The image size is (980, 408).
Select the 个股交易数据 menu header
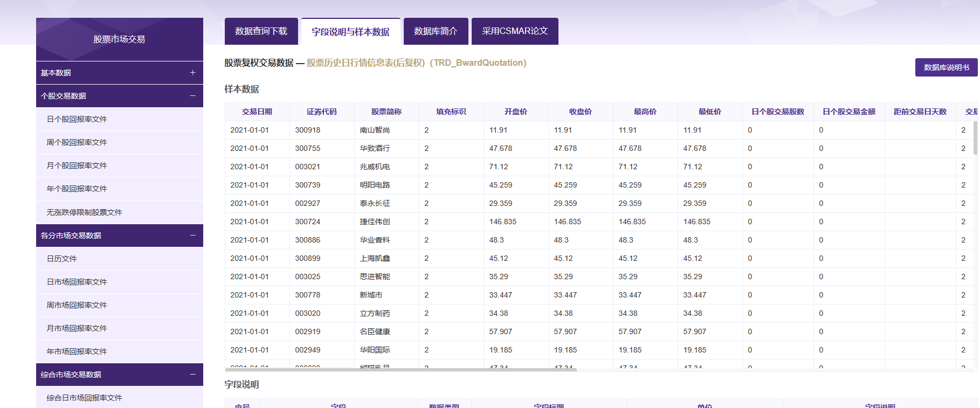[120, 96]
